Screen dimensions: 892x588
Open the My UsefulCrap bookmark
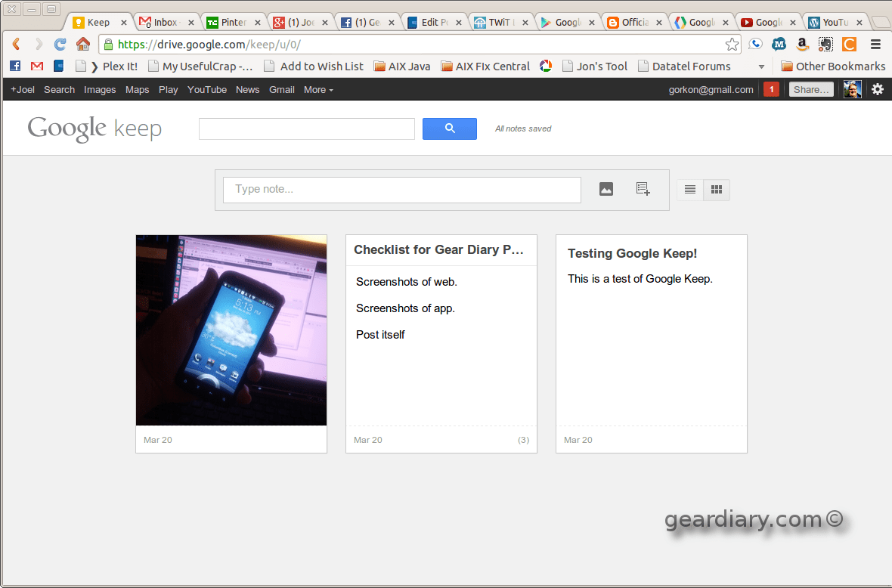point(200,66)
